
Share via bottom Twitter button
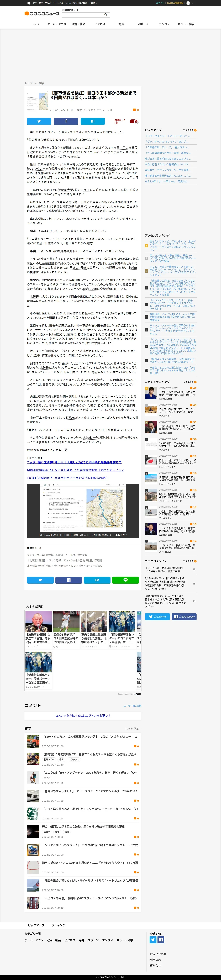tap(40, 580)
